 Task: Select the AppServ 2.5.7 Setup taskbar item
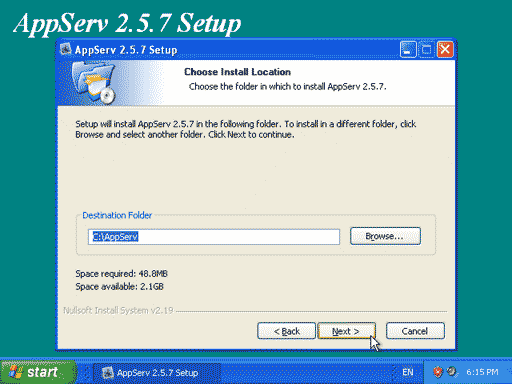[157, 372]
